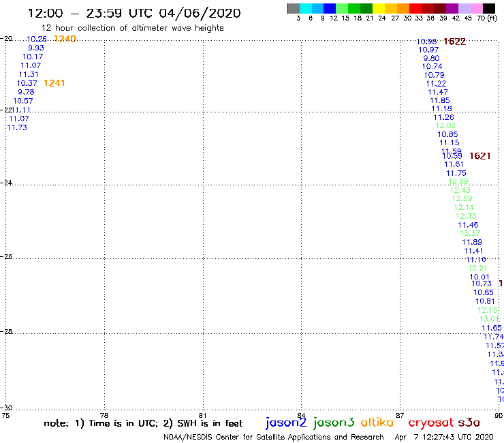
Task: Click the 1241 altika time stamp
Action: [x=54, y=83]
